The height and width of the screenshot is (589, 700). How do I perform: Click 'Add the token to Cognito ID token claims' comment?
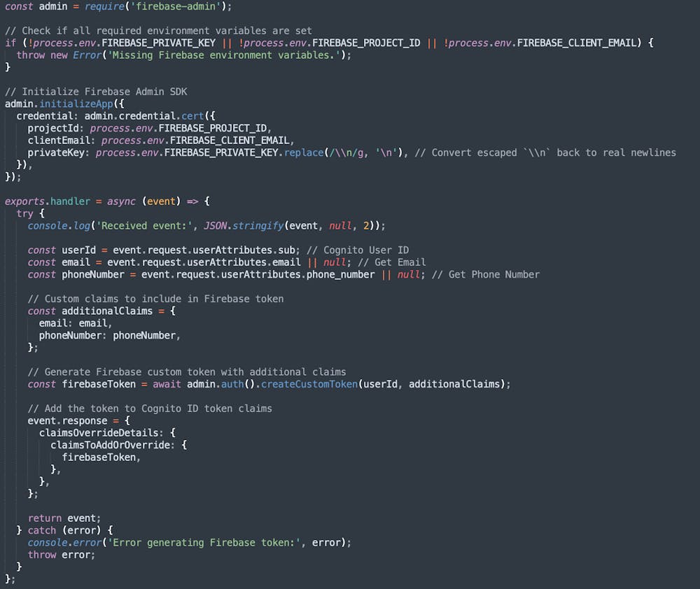(150, 409)
